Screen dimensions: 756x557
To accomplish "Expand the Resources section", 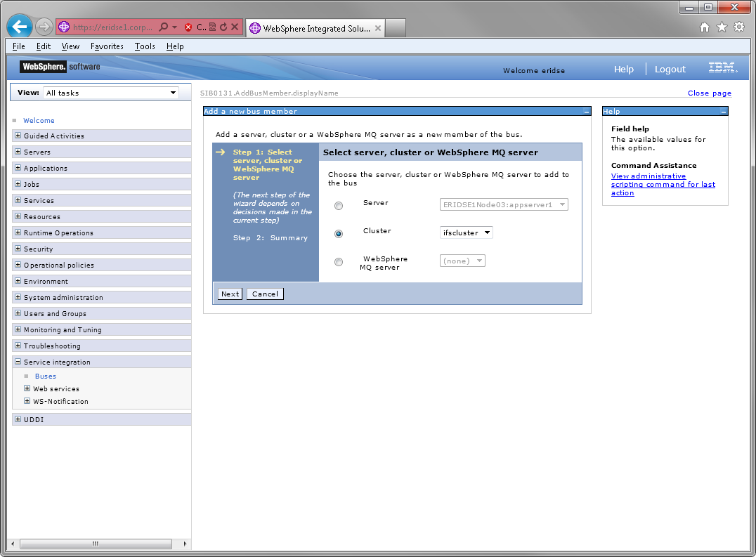I will click(18, 216).
